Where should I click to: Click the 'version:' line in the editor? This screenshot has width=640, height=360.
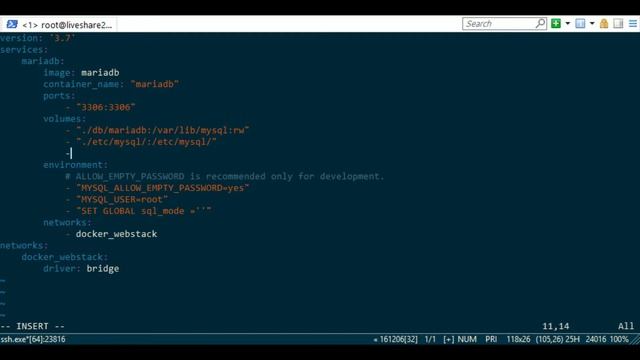point(38,38)
